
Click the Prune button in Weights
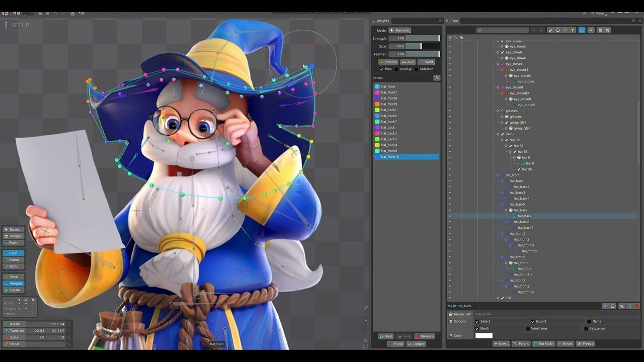(396, 344)
